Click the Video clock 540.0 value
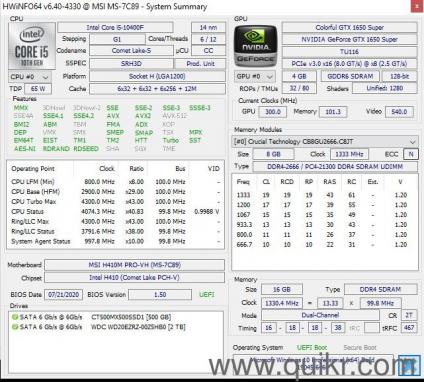 [x=399, y=112]
